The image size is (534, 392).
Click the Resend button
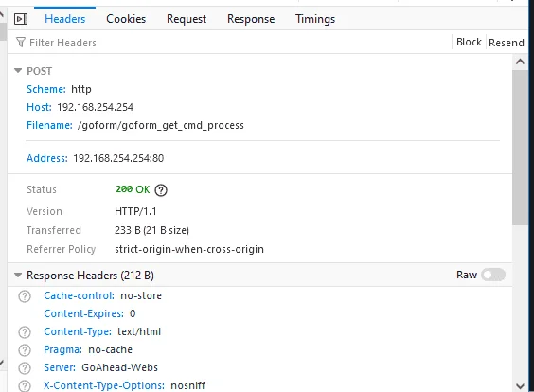point(507,43)
